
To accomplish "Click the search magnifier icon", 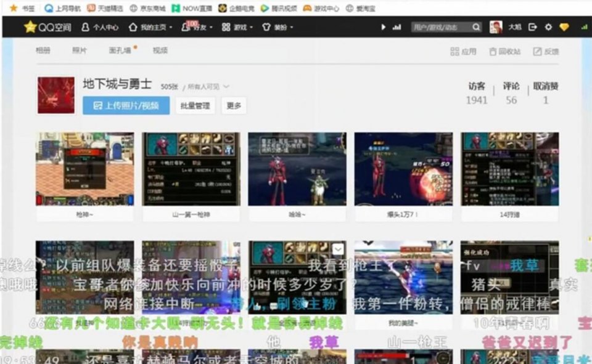I will 476,27.
